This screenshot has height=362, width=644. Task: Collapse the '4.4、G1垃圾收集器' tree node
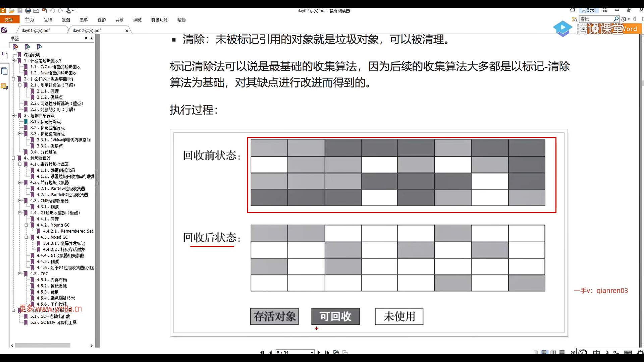[x=20, y=213]
